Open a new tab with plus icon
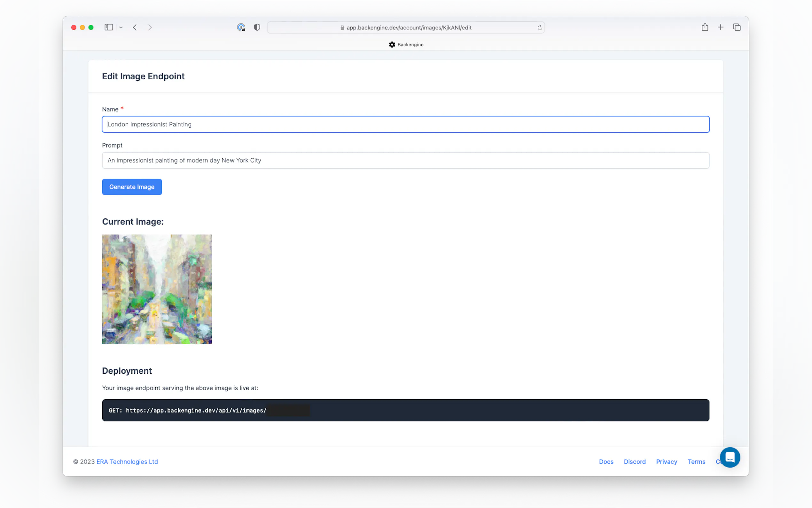 click(720, 27)
